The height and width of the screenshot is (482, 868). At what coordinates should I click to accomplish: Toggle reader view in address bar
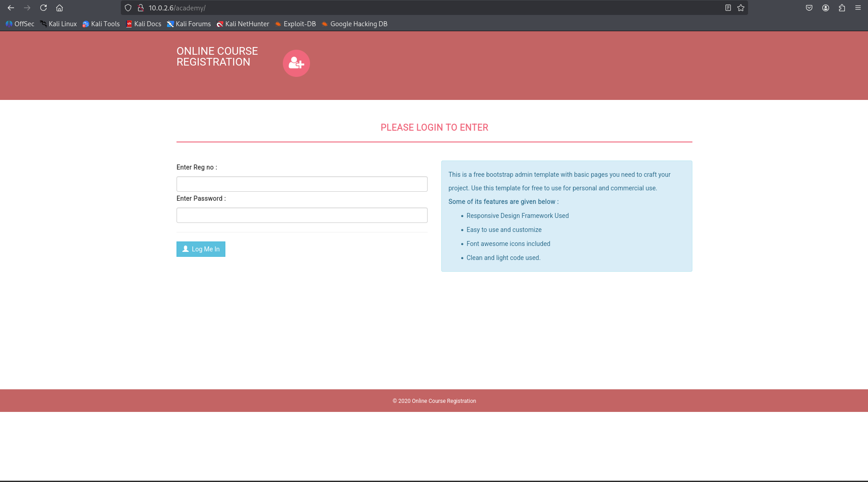click(x=728, y=8)
